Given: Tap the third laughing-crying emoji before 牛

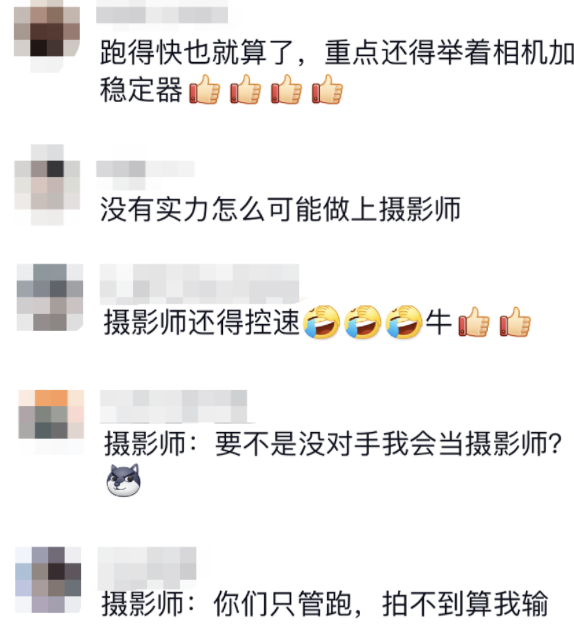Looking at the screenshot, I should [x=404, y=322].
